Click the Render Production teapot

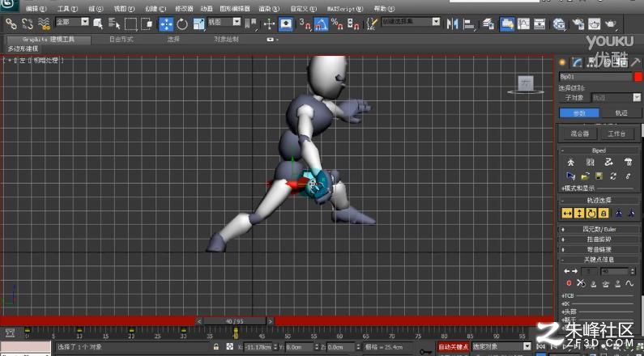(611, 23)
